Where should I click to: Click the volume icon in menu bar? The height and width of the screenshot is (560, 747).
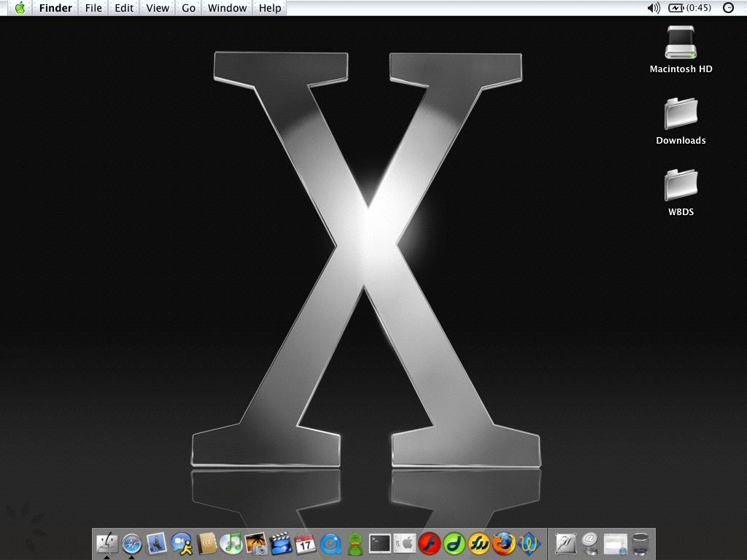coord(654,7)
